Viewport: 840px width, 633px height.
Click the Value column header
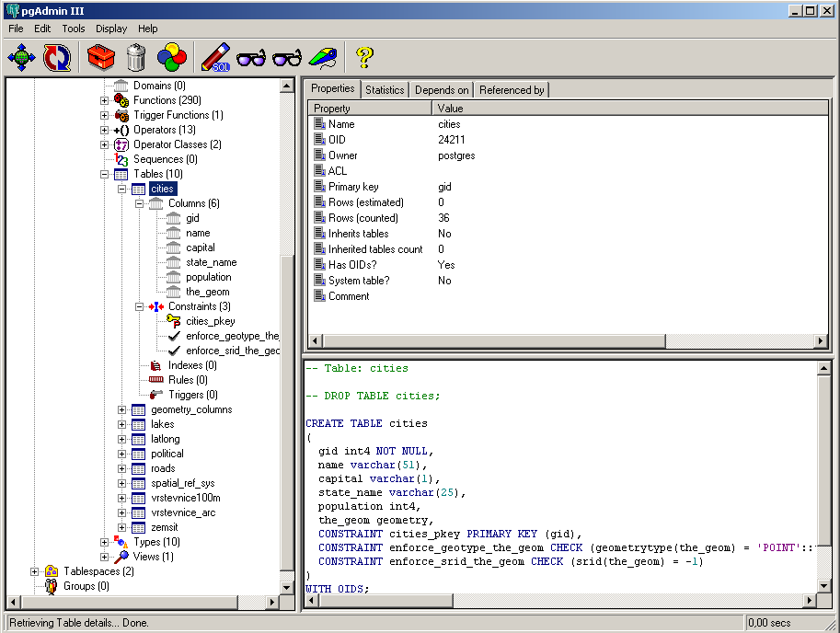pos(630,109)
